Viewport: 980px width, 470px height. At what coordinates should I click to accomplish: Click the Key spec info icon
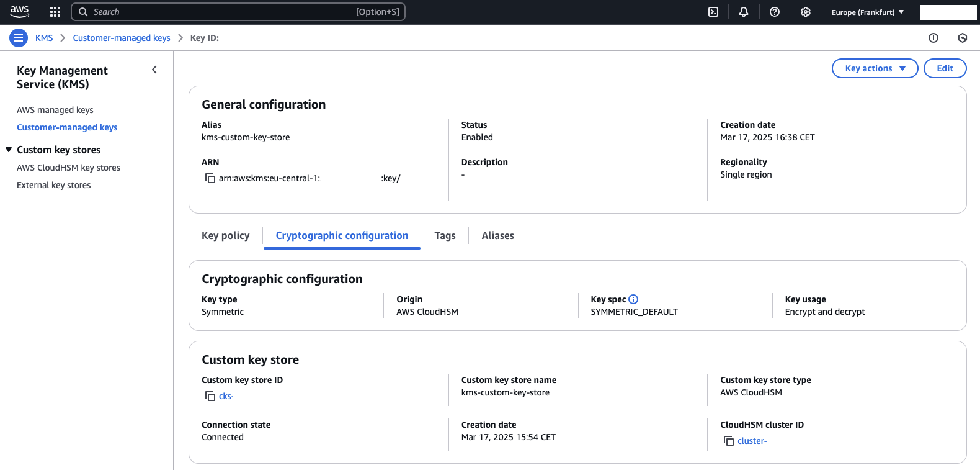click(x=633, y=299)
